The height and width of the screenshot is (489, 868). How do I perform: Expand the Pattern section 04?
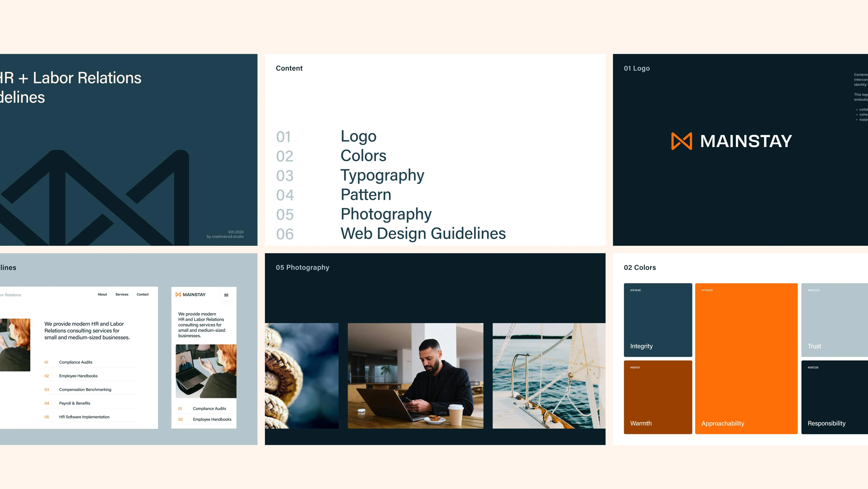tap(365, 195)
